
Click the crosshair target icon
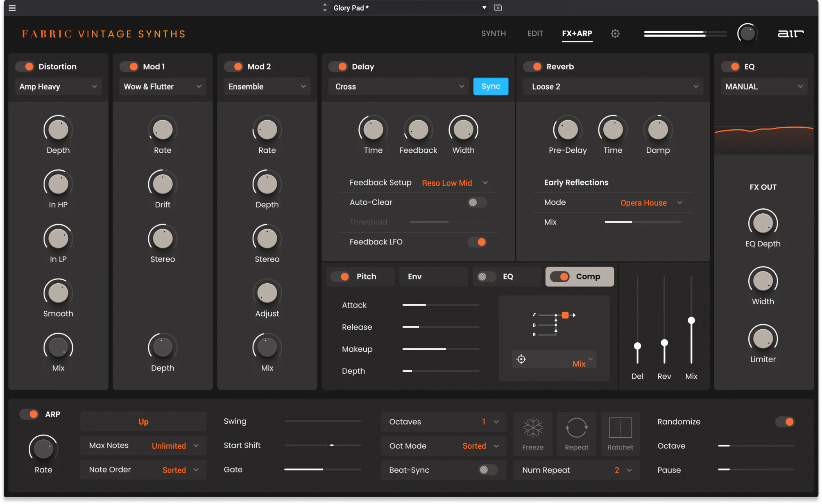point(521,359)
